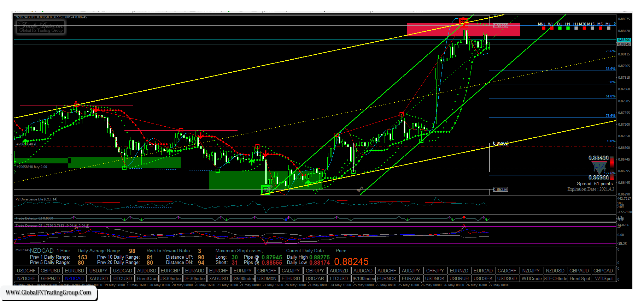Switch chart to the XAUUSD symbol
This screenshot has width=644, height=301.
98,278
